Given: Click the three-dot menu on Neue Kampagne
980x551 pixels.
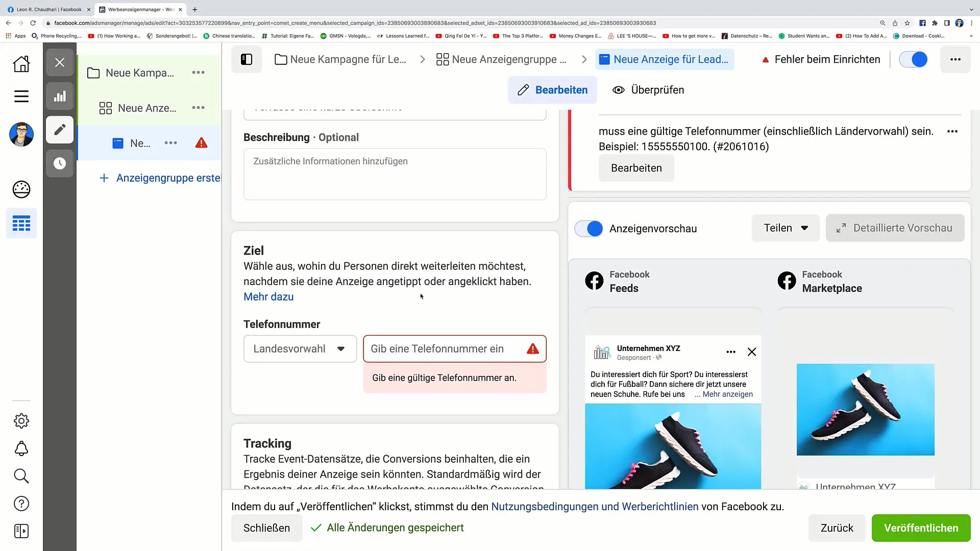Looking at the screenshot, I should click(198, 72).
